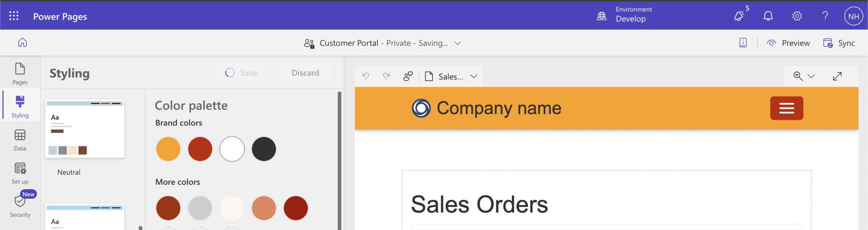Click the Preview button
Image resolution: width=868 pixels, height=230 pixels.
click(x=788, y=43)
